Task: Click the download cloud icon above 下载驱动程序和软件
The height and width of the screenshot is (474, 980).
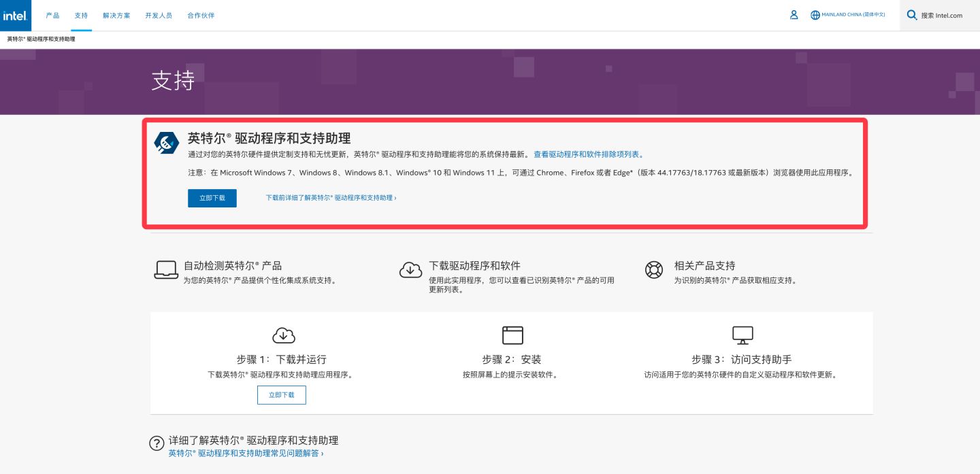Action: click(x=410, y=270)
